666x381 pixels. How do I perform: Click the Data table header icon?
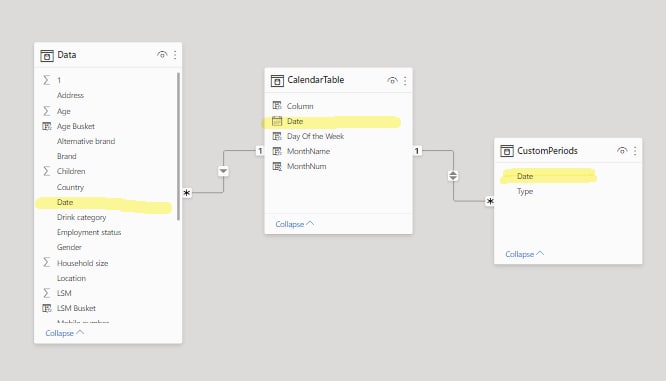(x=47, y=56)
